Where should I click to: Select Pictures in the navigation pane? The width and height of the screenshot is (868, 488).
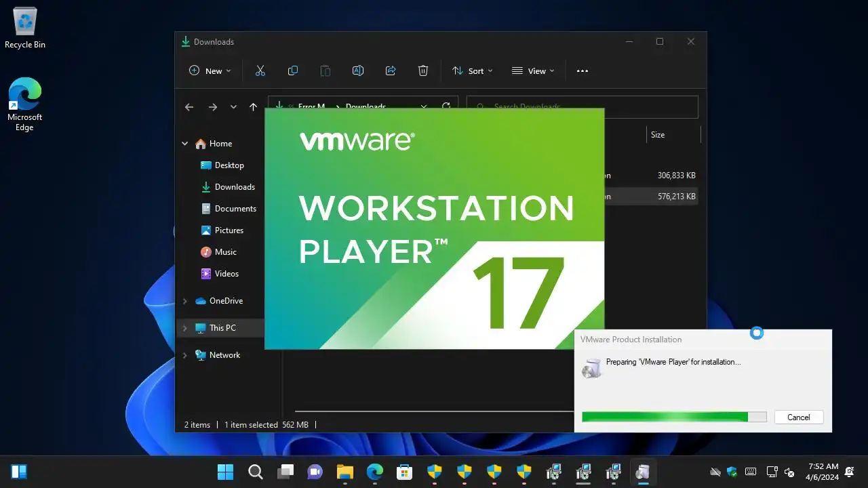tap(229, 230)
